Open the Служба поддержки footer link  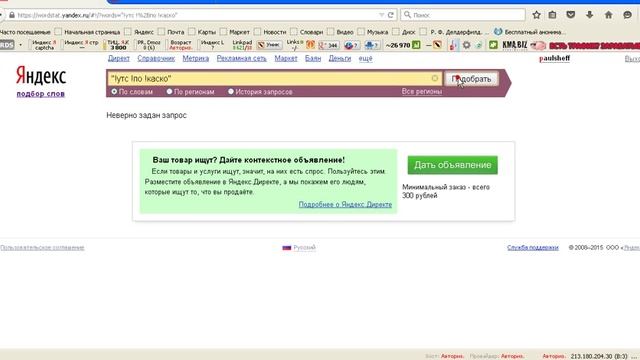pos(533,247)
